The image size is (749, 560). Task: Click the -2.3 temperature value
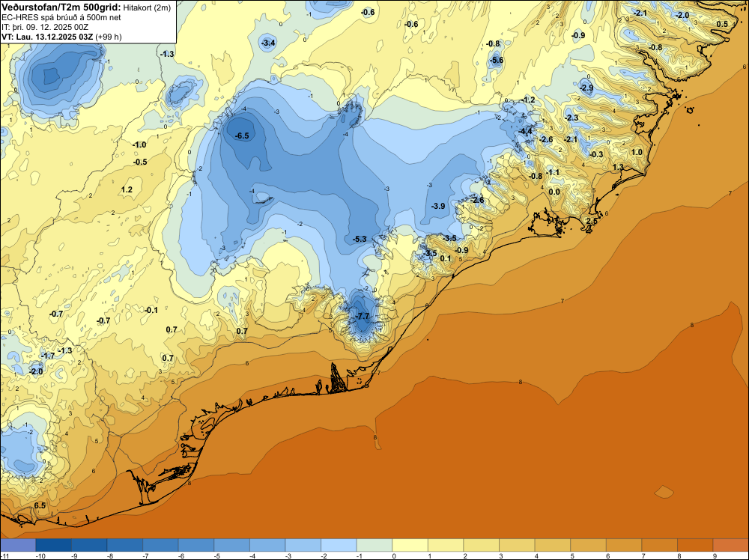tap(571, 118)
